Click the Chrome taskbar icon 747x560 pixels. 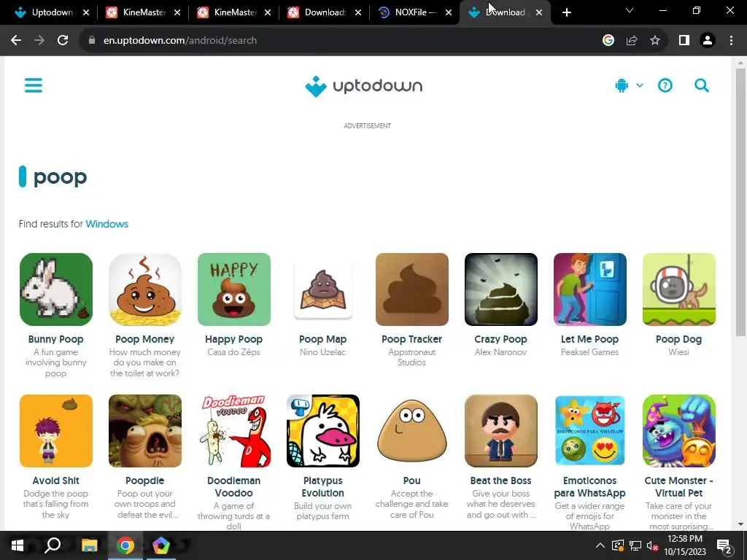125,545
